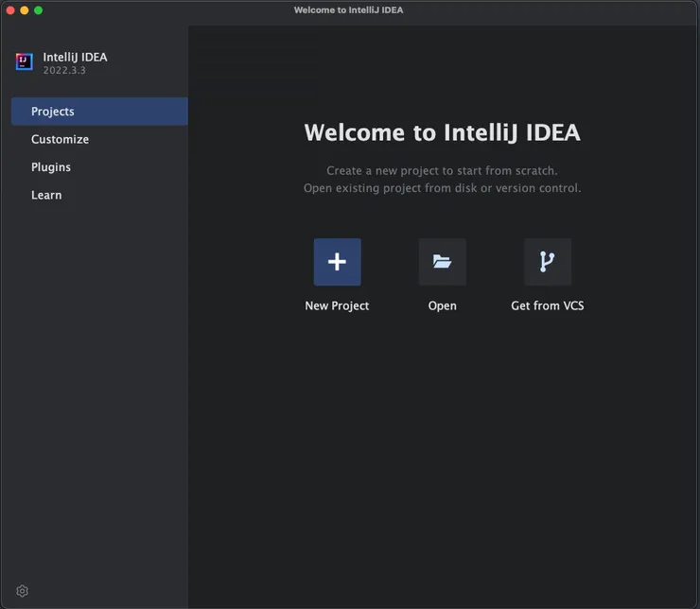
Task: Click the New Project plus icon
Action: (x=337, y=262)
